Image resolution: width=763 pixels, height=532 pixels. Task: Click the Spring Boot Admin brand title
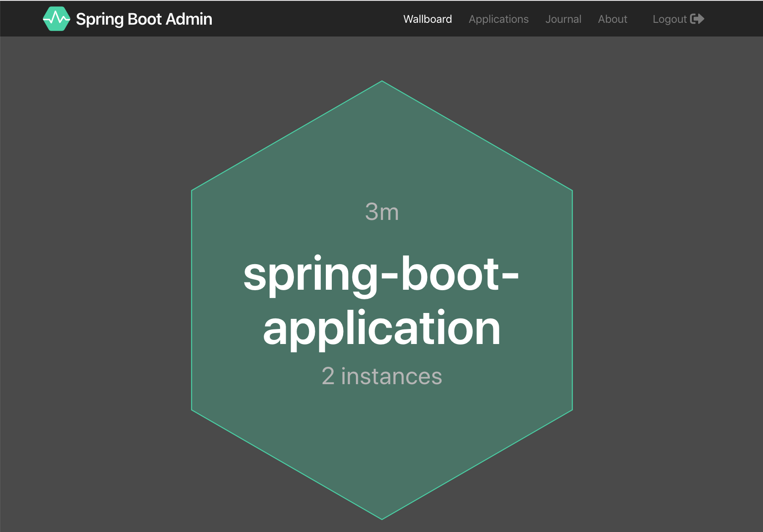(x=144, y=19)
